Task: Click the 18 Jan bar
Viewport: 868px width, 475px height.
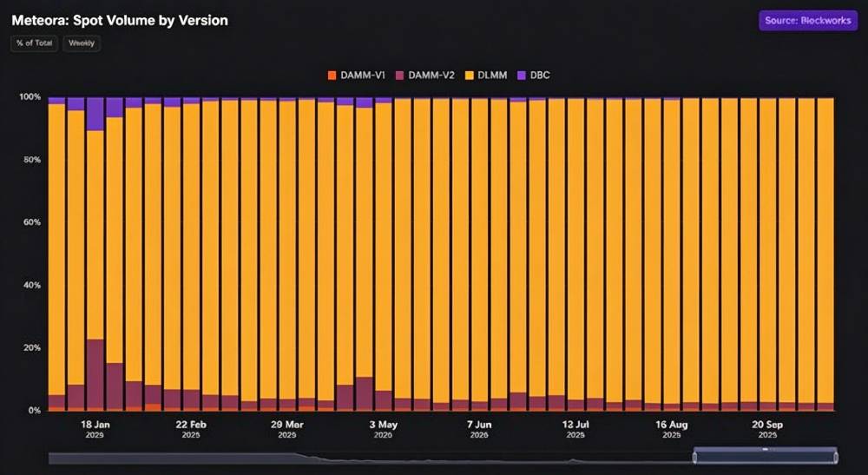Action: [95, 254]
